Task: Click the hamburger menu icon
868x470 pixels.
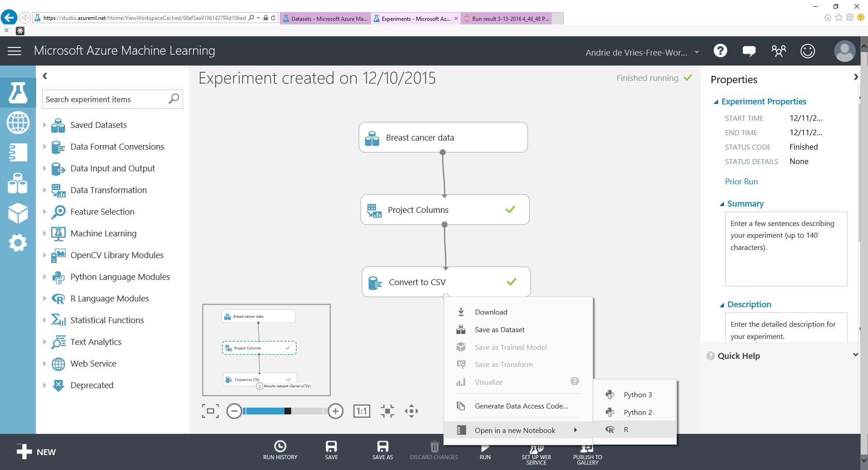Action: pos(14,51)
